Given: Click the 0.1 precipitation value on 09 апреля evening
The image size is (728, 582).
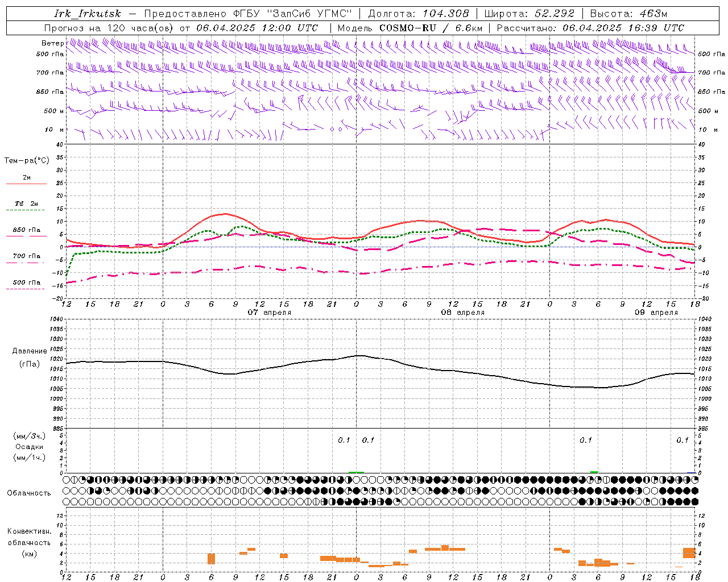Looking at the screenshot, I should point(682,440).
